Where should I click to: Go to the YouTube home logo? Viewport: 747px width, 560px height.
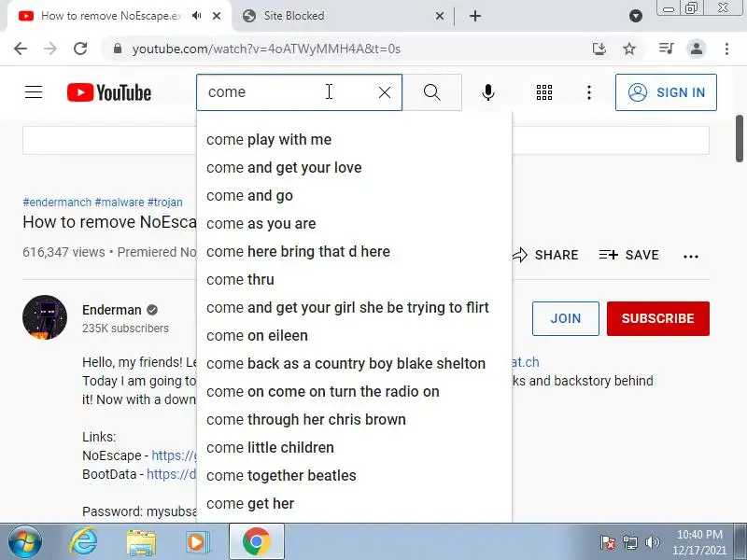click(109, 92)
